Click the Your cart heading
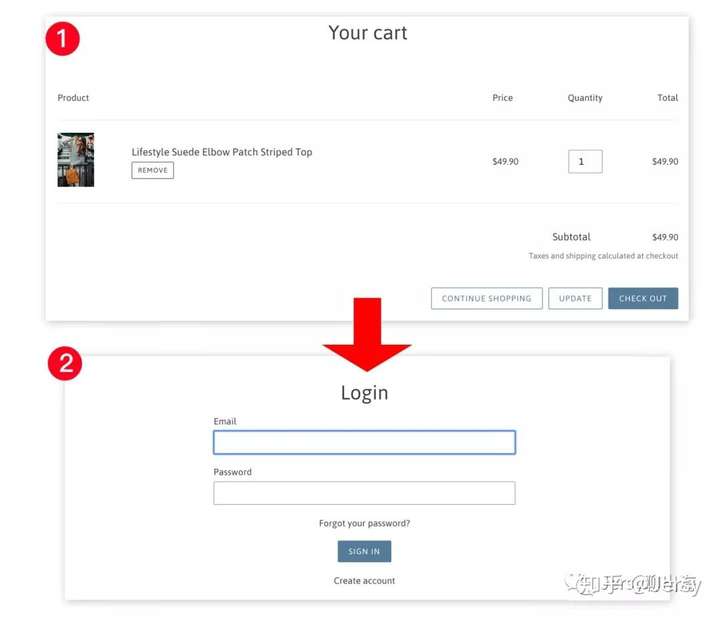The image size is (720, 617). (368, 33)
